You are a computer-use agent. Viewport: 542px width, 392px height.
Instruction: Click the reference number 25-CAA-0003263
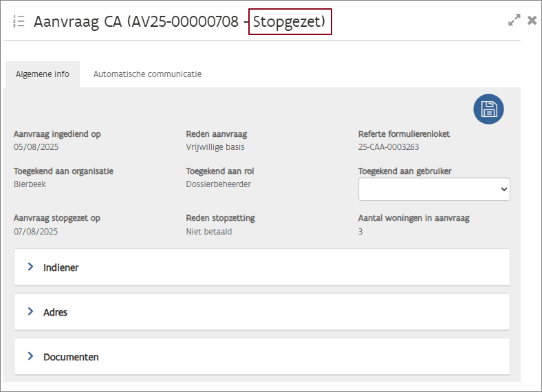click(x=389, y=146)
